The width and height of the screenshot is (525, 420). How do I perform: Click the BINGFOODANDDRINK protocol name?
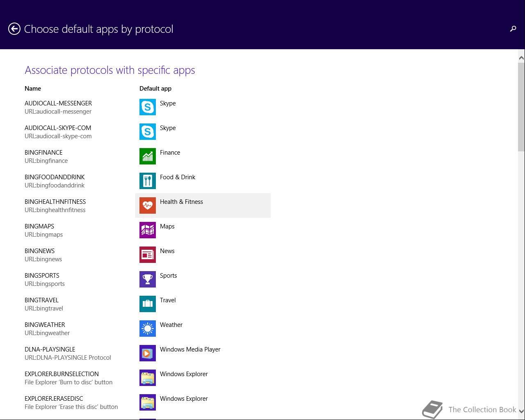click(55, 177)
